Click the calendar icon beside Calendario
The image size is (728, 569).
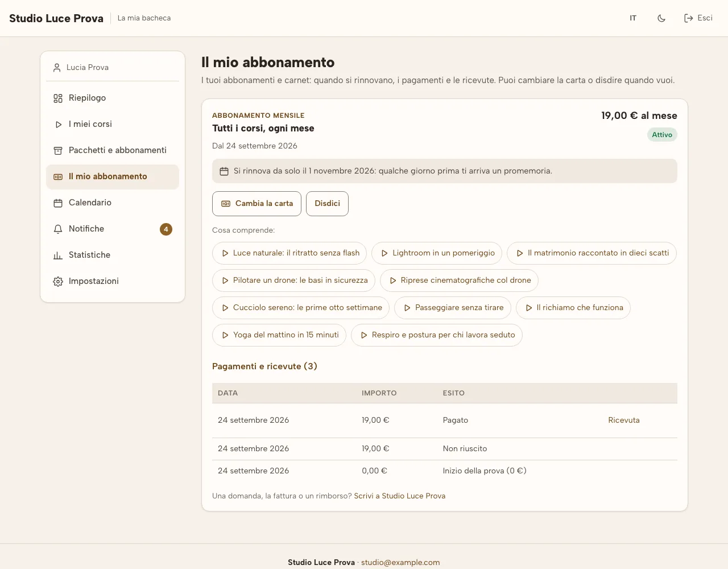(x=58, y=203)
